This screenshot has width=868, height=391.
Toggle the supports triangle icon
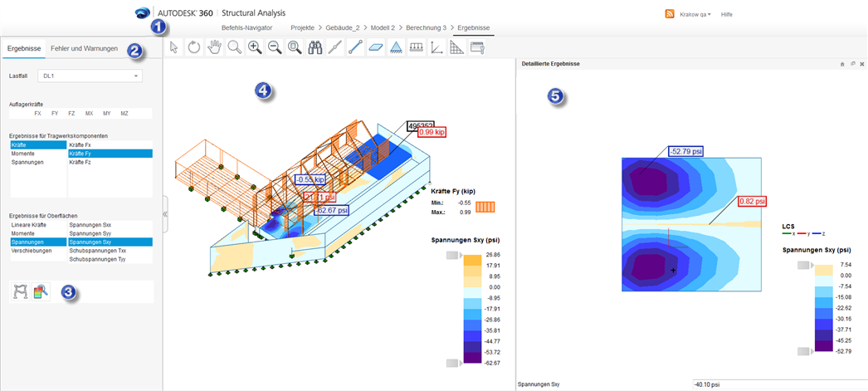[x=395, y=48]
